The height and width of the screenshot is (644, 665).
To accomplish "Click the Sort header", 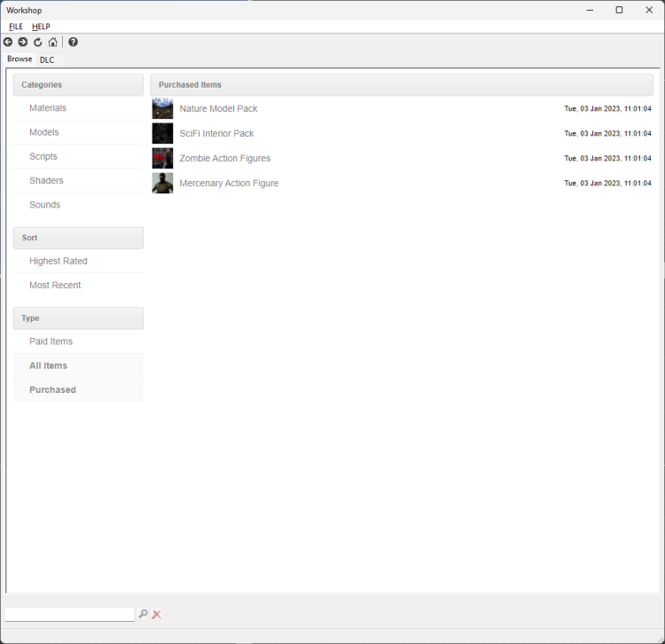I will coord(78,238).
